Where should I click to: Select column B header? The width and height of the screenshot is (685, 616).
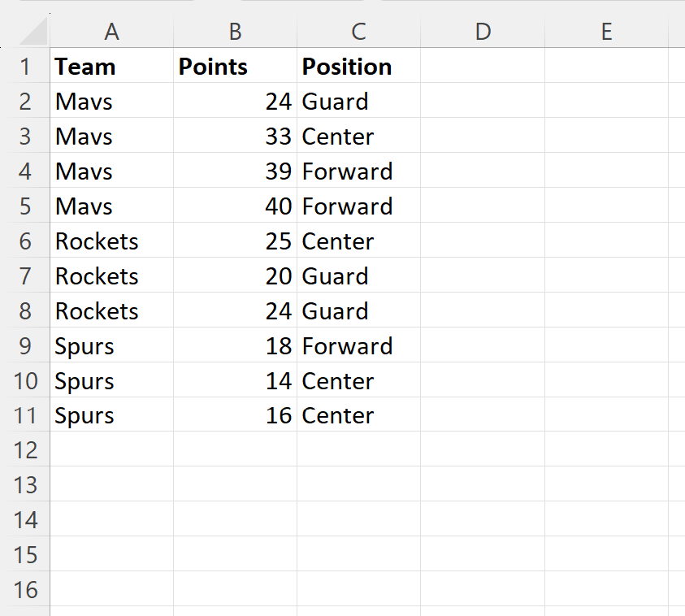(x=235, y=32)
